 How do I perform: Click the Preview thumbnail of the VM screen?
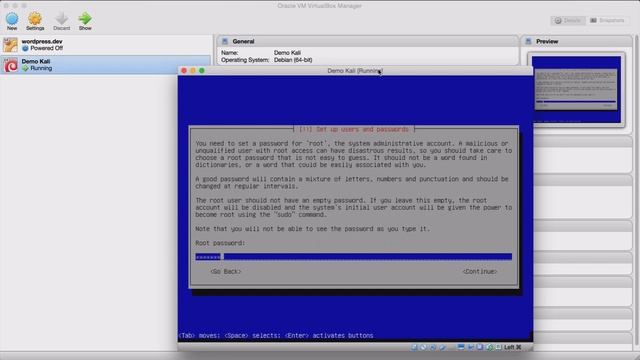[x=576, y=89]
